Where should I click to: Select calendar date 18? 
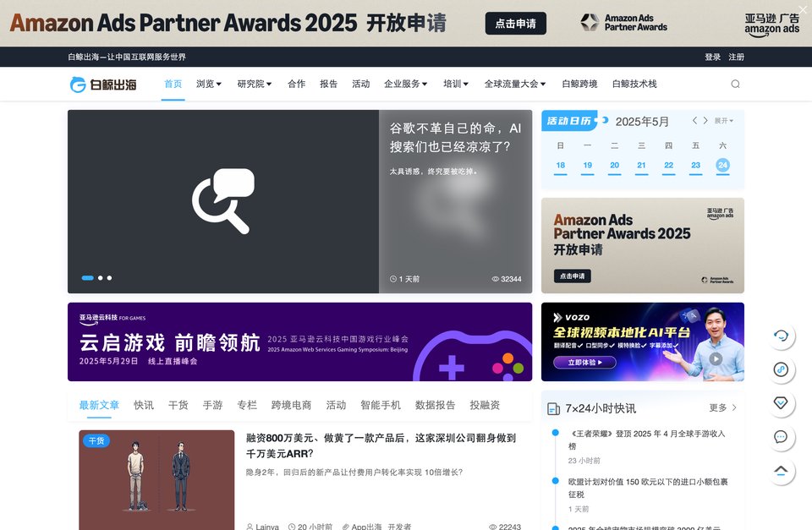[x=560, y=165]
